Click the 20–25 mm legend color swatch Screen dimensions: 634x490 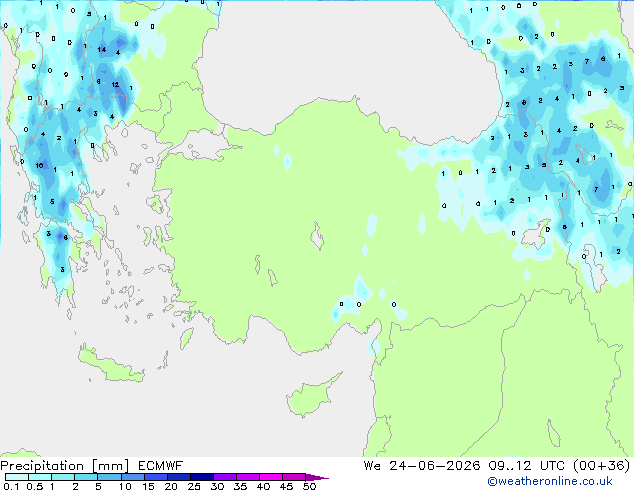(179, 477)
